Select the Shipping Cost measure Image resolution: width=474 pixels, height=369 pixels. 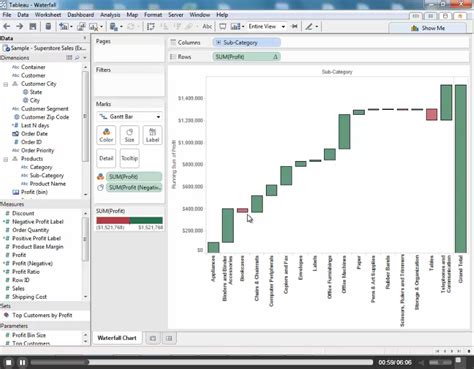29,297
